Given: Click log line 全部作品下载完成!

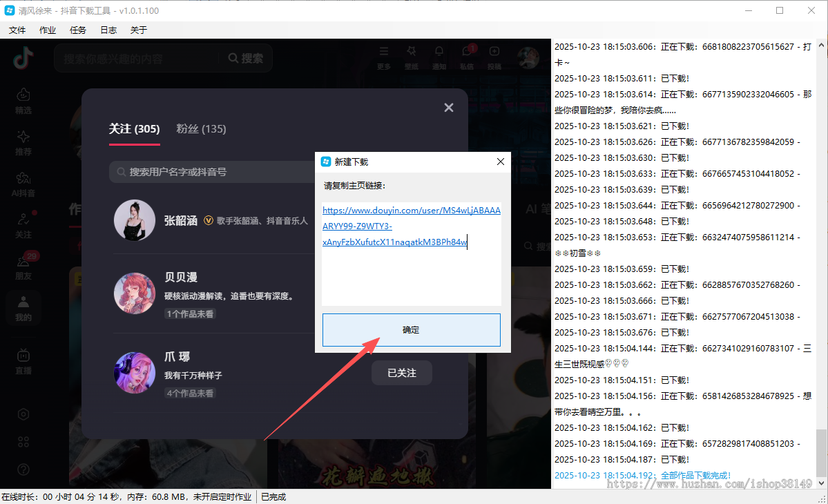Looking at the screenshot, I should click(643, 476).
